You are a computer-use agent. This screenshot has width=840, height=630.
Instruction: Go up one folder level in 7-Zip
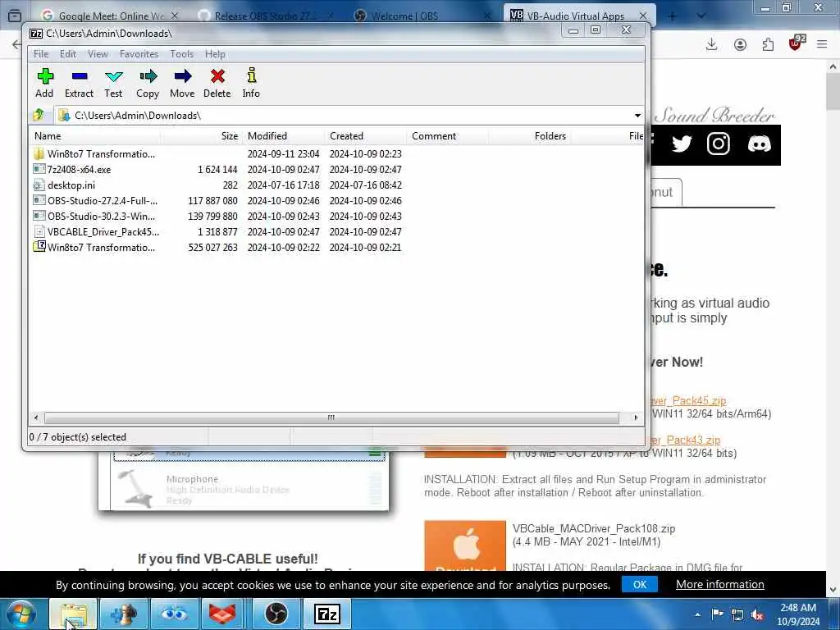point(39,115)
